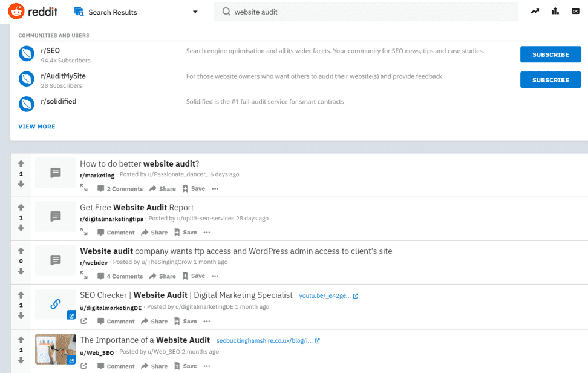Click the 'website audit' search input field
588x373 pixels.
click(363, 11)
